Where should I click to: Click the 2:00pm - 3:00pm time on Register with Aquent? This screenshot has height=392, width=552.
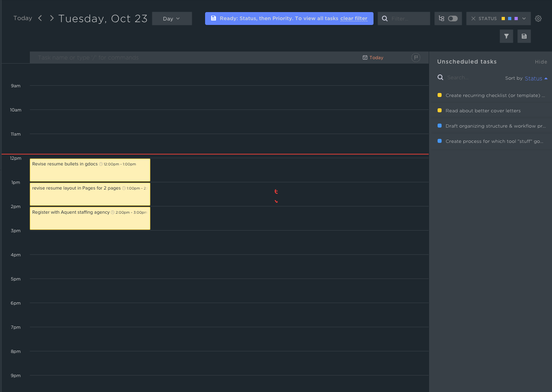[x=131, y=213]
